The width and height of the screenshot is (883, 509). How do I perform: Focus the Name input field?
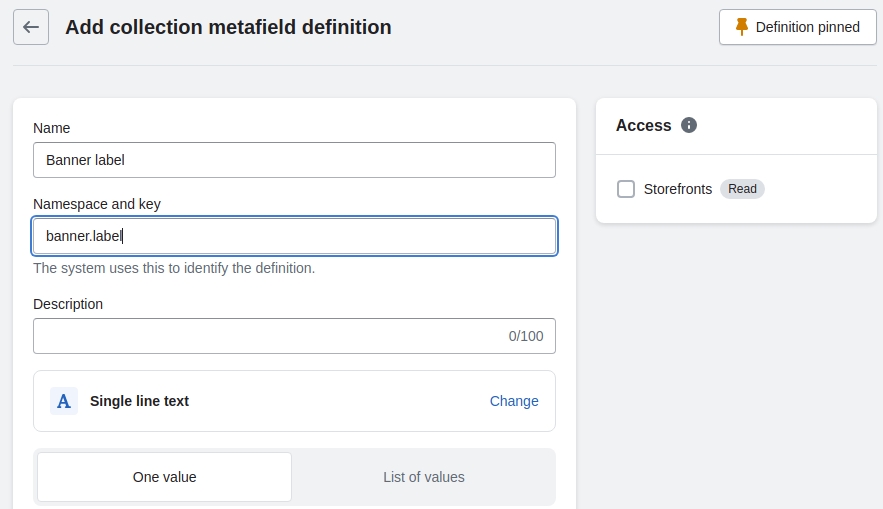[x=294, y=160]
